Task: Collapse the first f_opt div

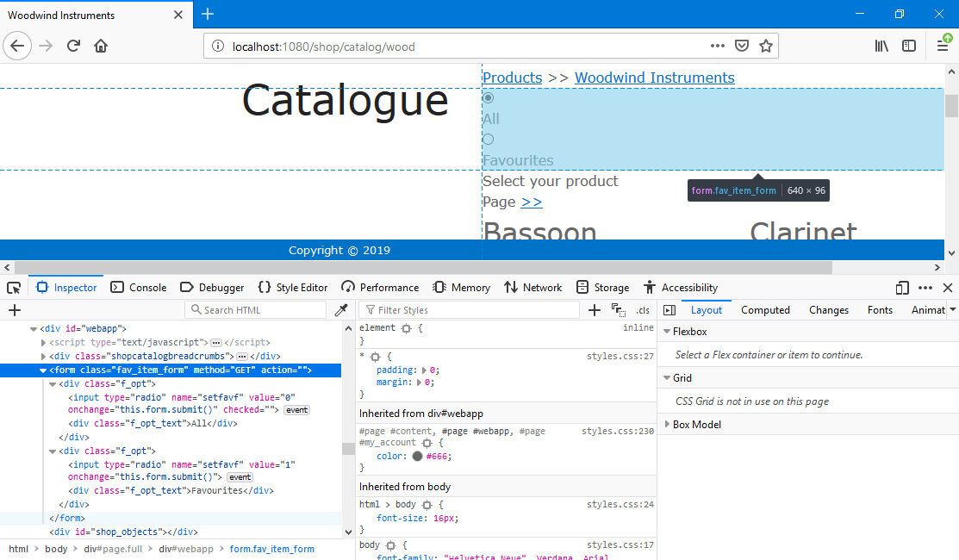Action: (x=53, y=384)
